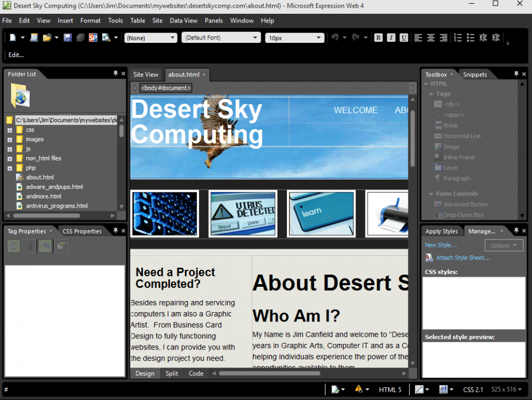This screenshot has height=400, width=532.
Task: Open the Panels menu
Action: [214, 21]
